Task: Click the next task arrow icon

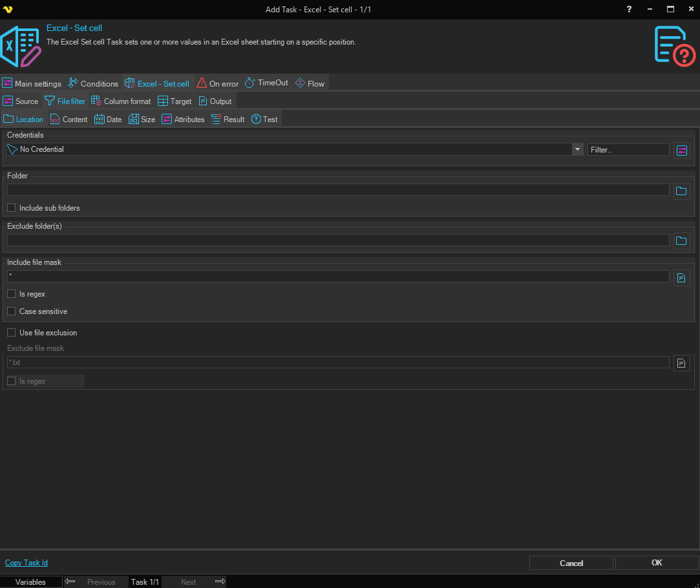Action: tap(220, 582)
